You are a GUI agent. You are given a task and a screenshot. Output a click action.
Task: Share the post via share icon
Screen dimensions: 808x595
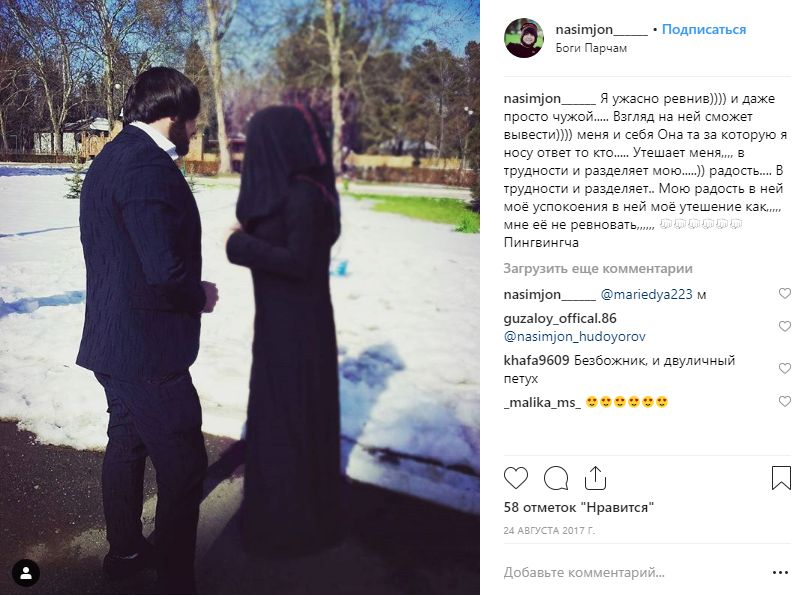coord(595,478)
